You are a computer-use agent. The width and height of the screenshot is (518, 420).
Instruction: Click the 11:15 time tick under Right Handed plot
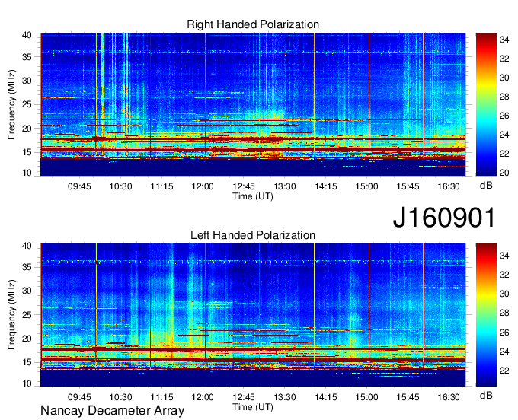pos(161,186)
